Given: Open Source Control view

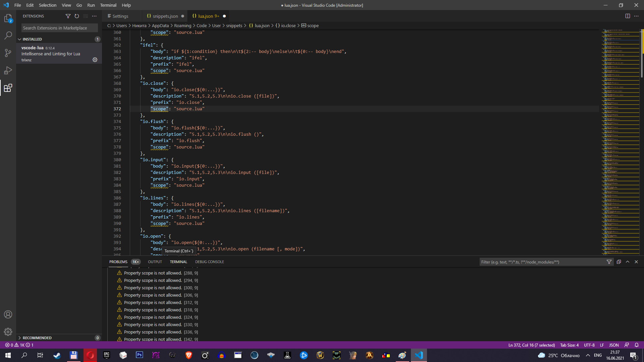Looking at the screenshot, I should (8, 53).
